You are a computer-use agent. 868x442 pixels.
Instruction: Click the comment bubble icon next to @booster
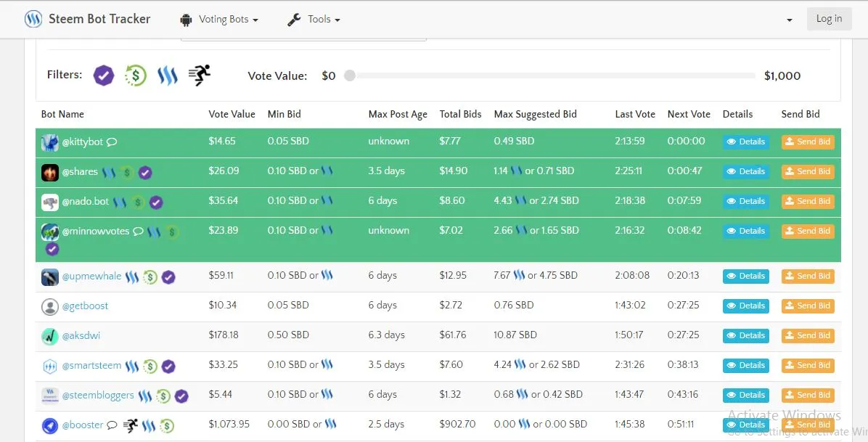click(x=112, y=425)
